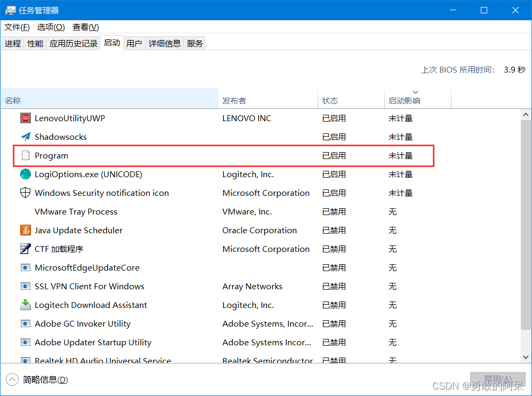Click the 简略信息(D) link

click(x=45, y=379)
